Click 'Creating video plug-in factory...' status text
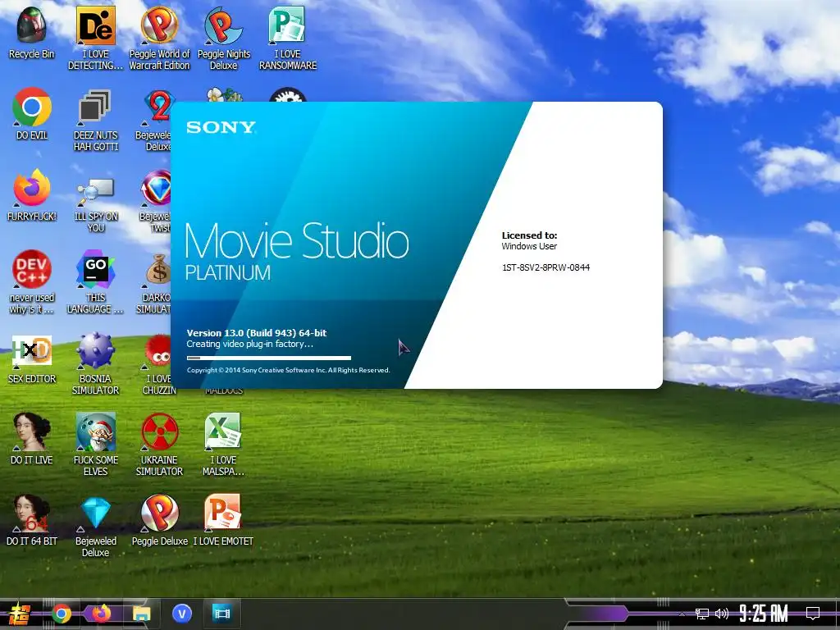This screenshot has width=840, height=630. pyautogui.click(x=249, y=344)
